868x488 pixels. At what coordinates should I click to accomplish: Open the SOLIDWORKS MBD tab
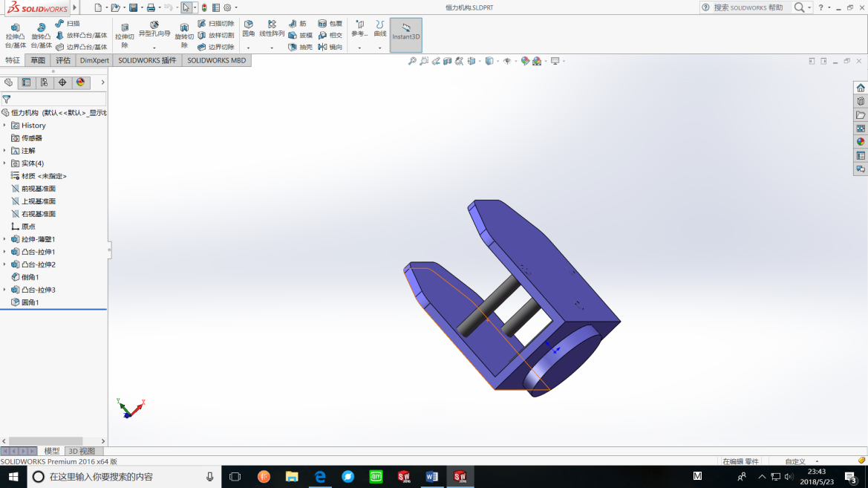click(x=216, y=60)
